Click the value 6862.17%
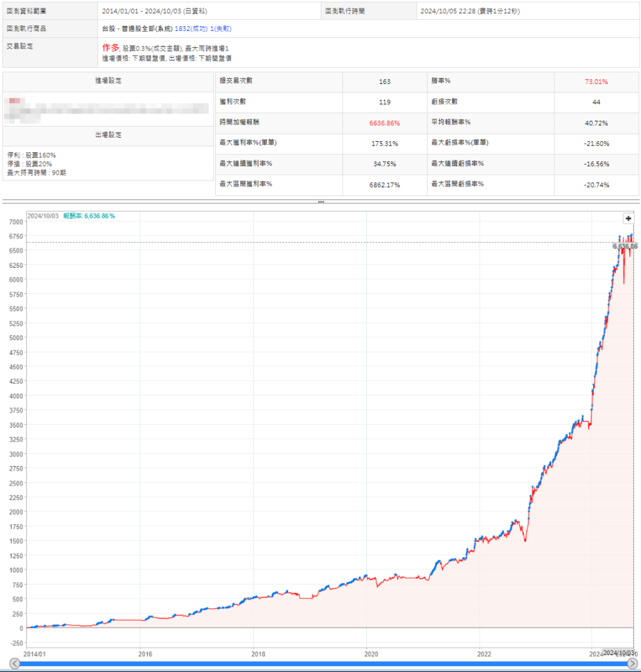Viewport: 641px width, 672px height. point(384,185)
